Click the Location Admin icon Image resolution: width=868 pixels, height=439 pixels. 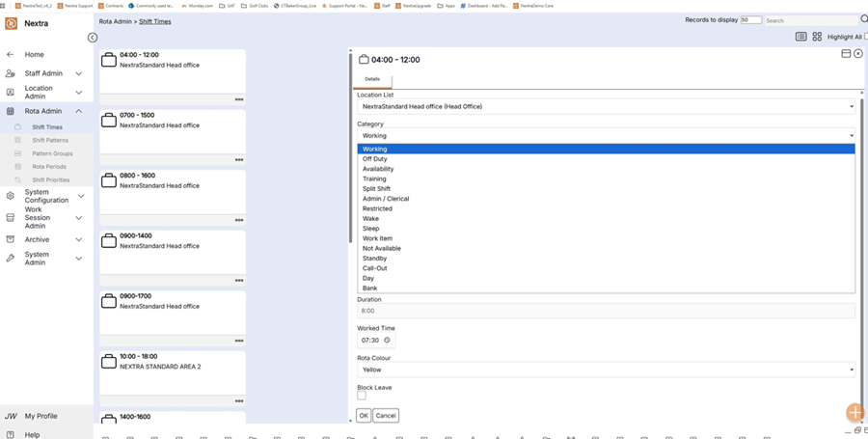[x=10, y=93]
